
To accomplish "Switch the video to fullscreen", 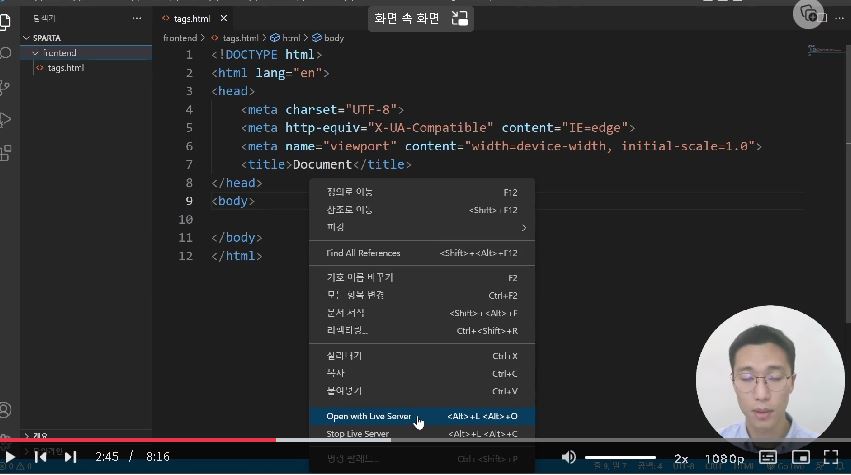I will coord(831,457).
